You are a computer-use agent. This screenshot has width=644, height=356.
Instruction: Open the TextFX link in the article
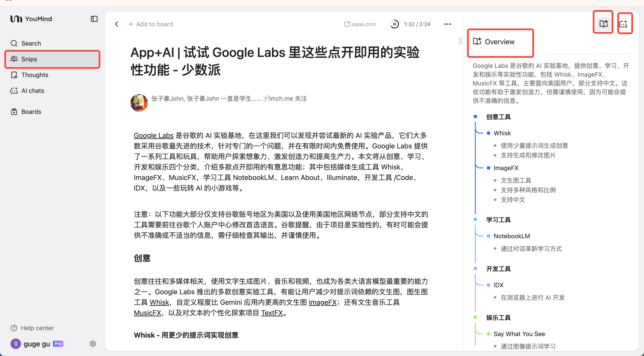pos(272,313)
